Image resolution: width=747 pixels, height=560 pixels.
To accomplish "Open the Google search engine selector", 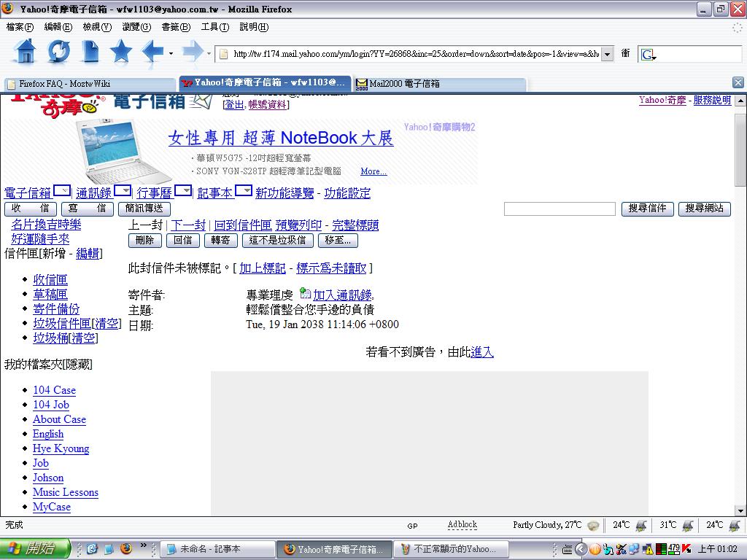I will 649,54.
